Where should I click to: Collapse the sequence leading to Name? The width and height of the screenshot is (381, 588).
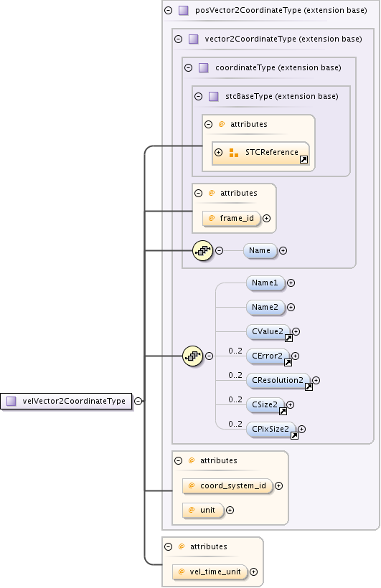coord(220,250)
